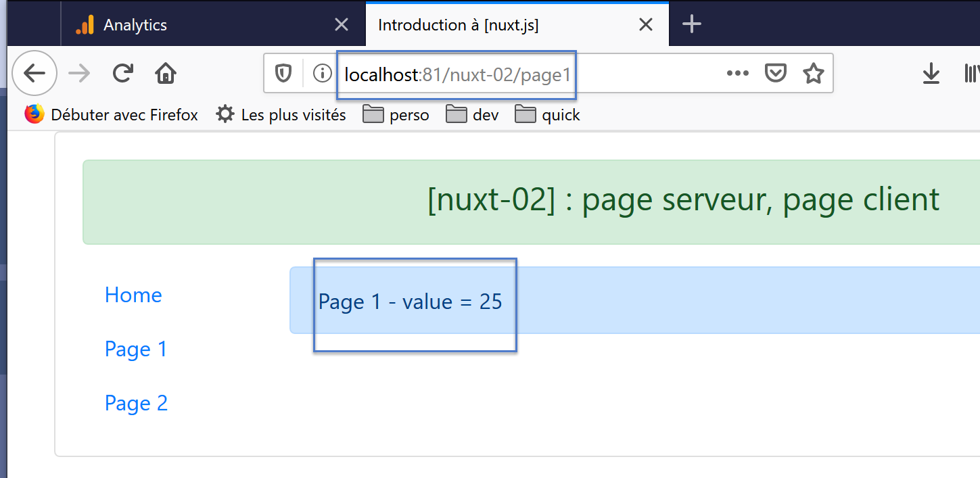
Task: Expand the dev bookmarks folder
Action: pyautogui.click(x=473, y=115)
